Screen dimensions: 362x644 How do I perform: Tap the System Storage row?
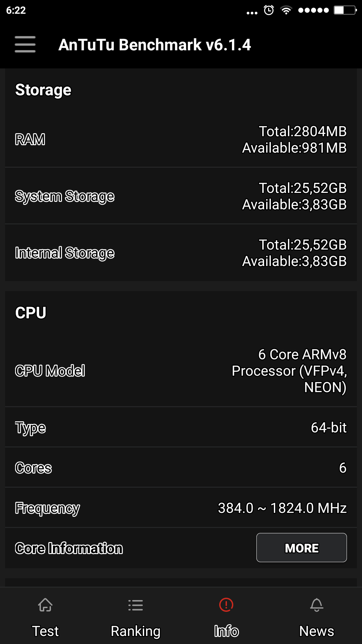(x=181, y=196)
